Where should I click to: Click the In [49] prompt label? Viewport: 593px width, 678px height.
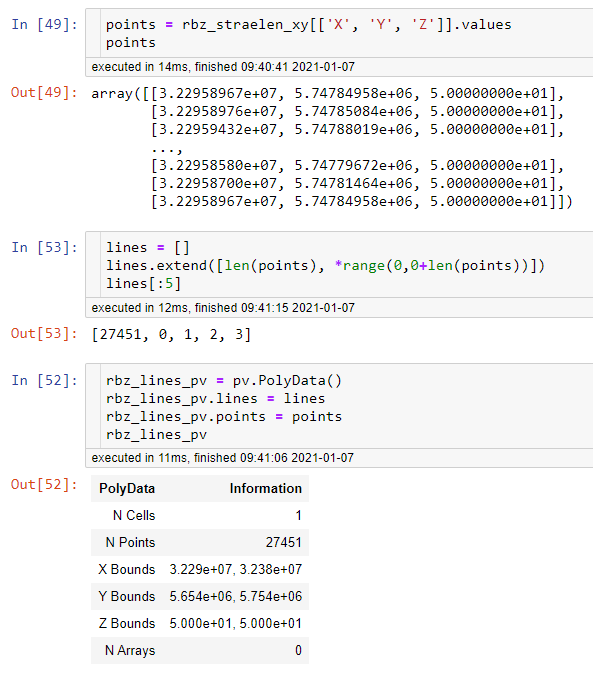[x=45, y=25]
